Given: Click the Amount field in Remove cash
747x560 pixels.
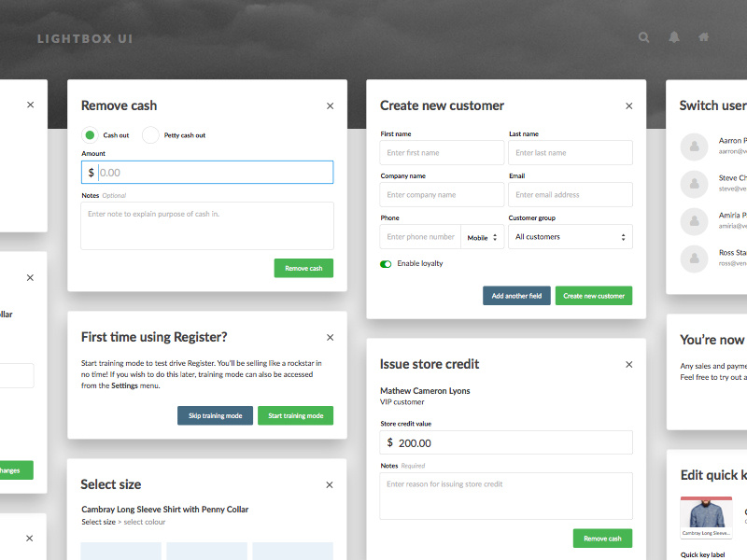Looking at the screenshot, I should pos(206,172).
